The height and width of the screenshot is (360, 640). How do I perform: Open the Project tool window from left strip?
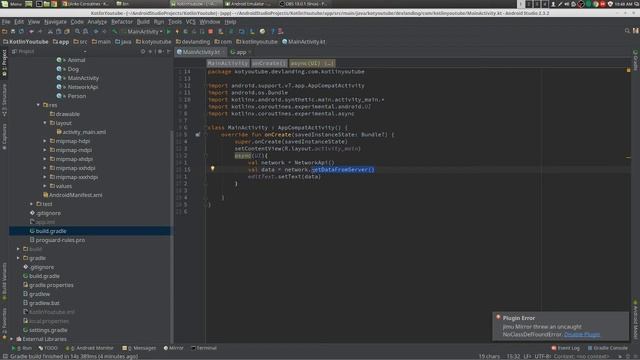[x=4, y=62]
